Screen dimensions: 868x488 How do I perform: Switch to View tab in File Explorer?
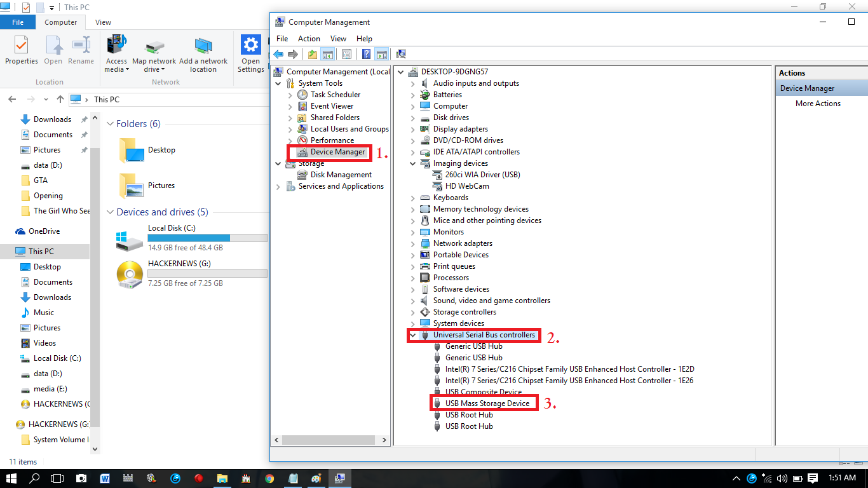pos(103,22)
